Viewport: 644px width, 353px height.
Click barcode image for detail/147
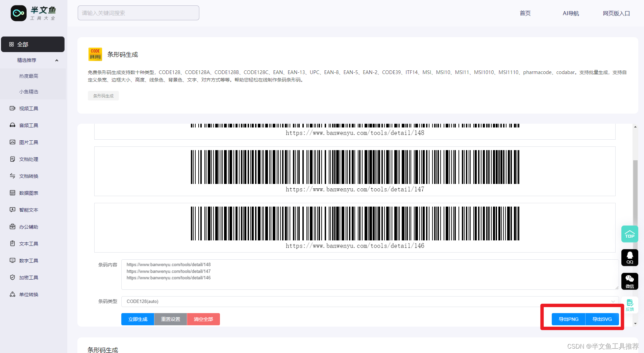click(355, 167)
